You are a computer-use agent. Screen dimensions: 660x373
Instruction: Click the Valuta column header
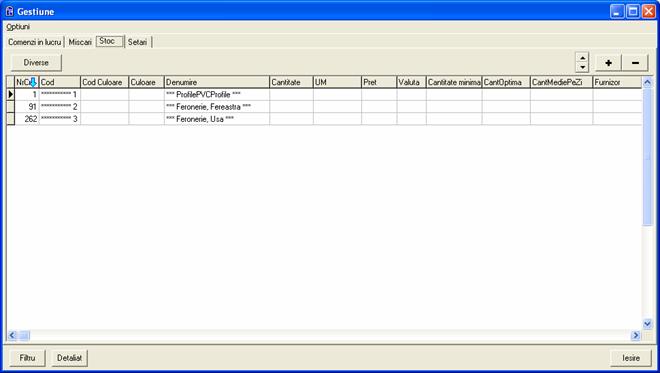click(x=411, y=82)
